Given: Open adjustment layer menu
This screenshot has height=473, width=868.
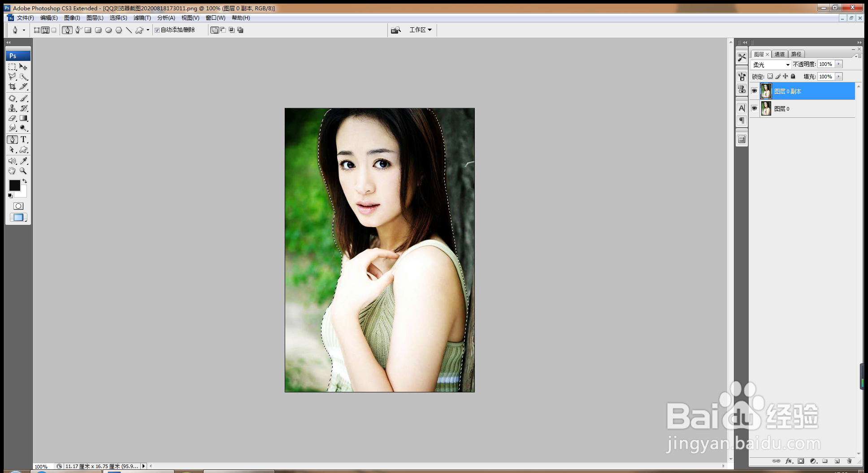Looking at the screenshot, I should 813,461.
